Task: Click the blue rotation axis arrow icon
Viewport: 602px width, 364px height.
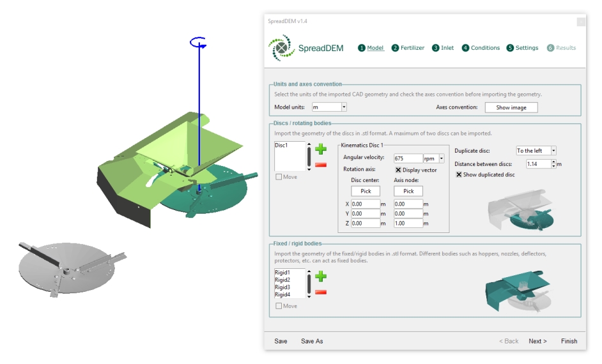Action: coord(199,42)
